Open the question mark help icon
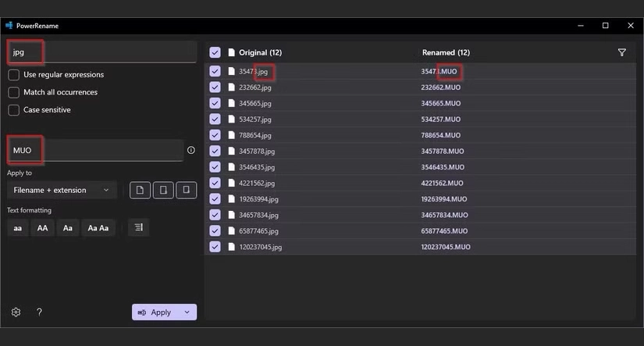 pos(40,312)
